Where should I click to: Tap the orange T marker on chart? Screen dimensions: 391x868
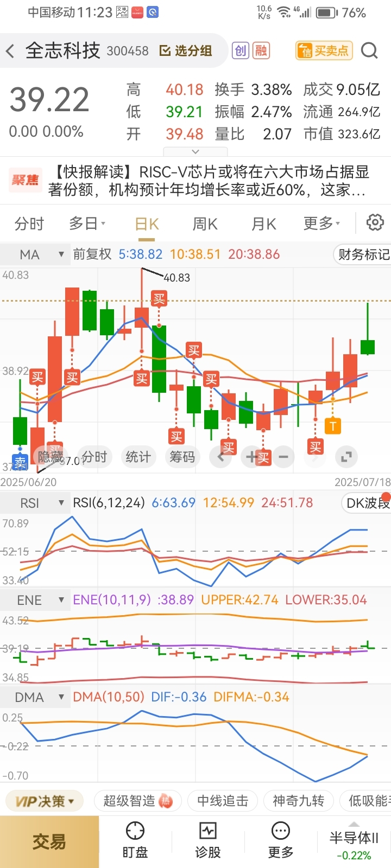(333, 426)
